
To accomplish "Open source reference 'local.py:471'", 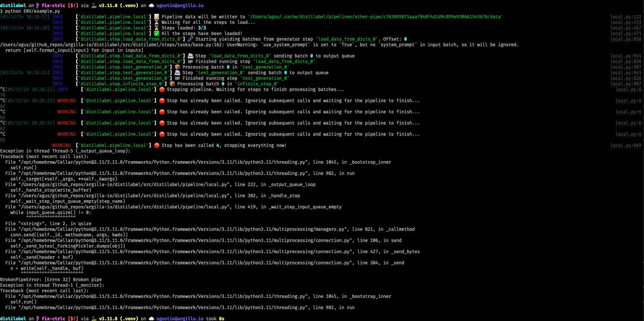I will (x=626, y=34).
